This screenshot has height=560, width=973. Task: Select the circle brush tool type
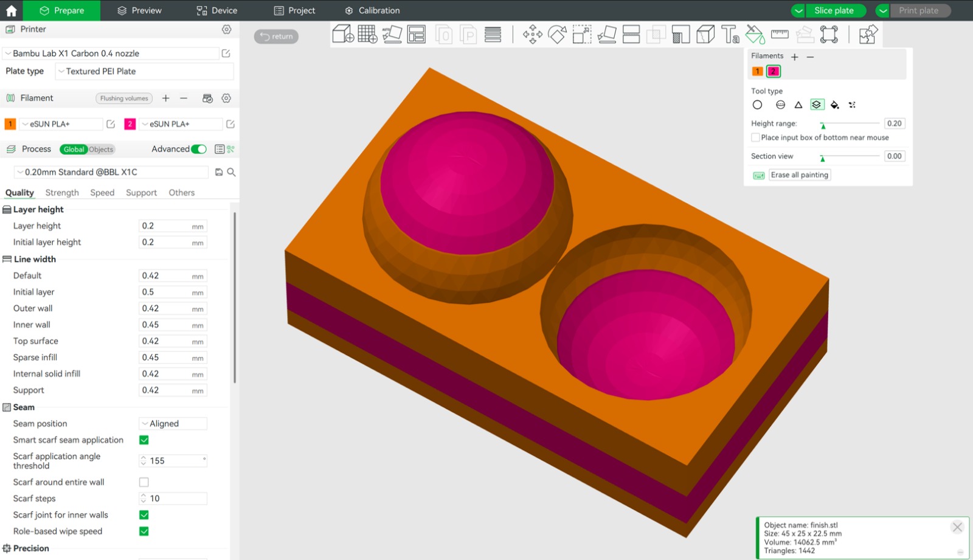(x=757, y=105)
